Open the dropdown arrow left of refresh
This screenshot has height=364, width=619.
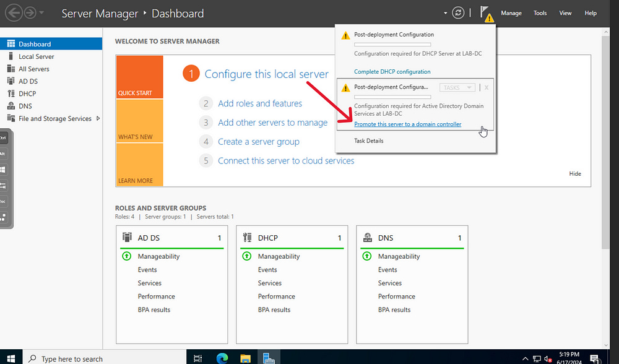coord(445,13)
